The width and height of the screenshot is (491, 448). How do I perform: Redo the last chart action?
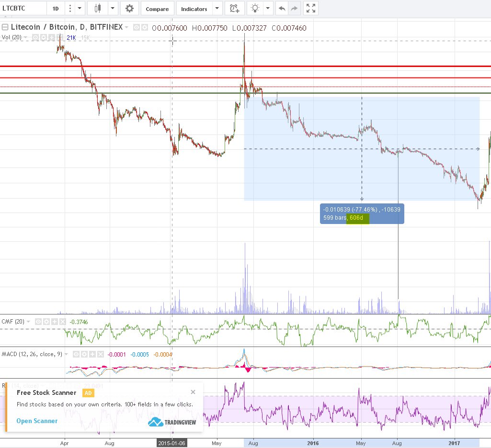(294, 9)
